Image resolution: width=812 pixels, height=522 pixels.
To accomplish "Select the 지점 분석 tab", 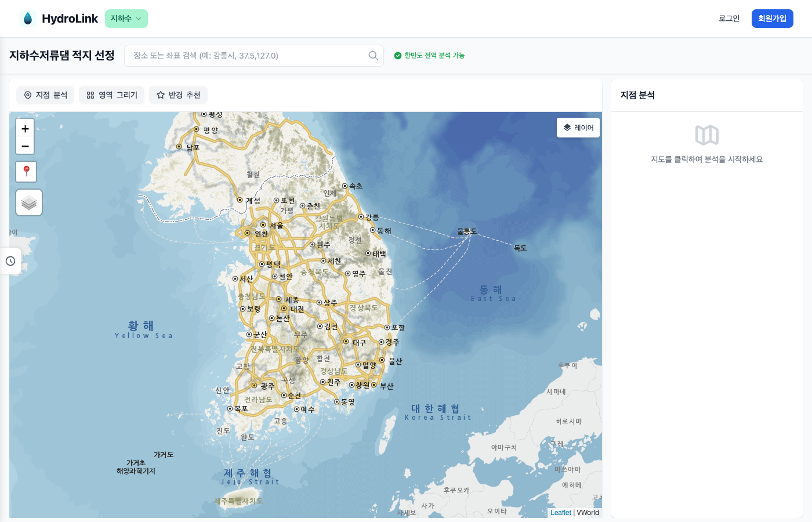I will (45, 95).
